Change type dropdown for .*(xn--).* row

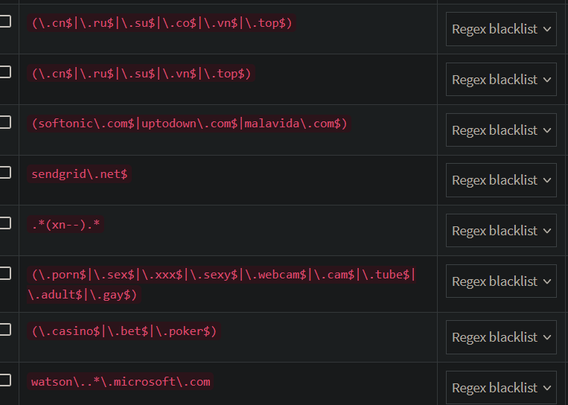point(501,231)
